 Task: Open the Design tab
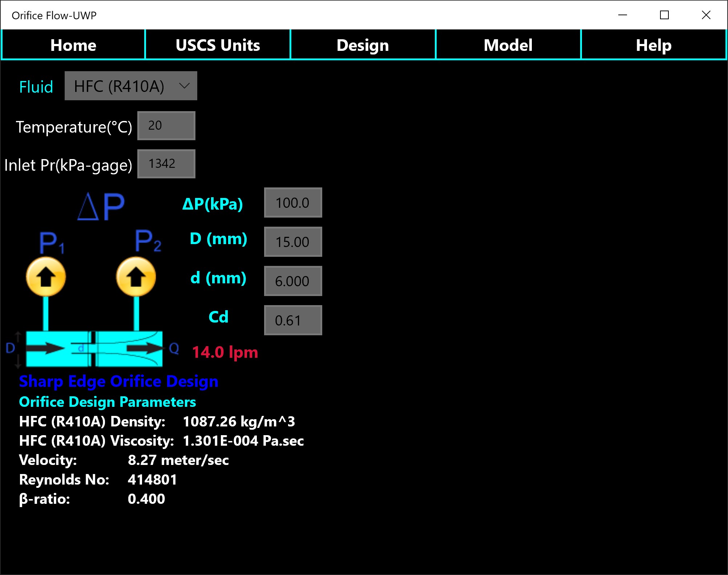(363, 45)
